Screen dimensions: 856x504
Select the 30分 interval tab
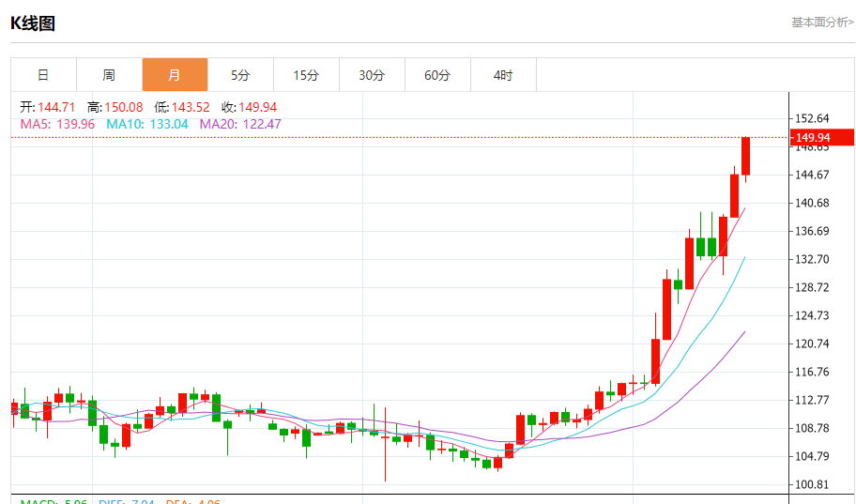[372, 75]
